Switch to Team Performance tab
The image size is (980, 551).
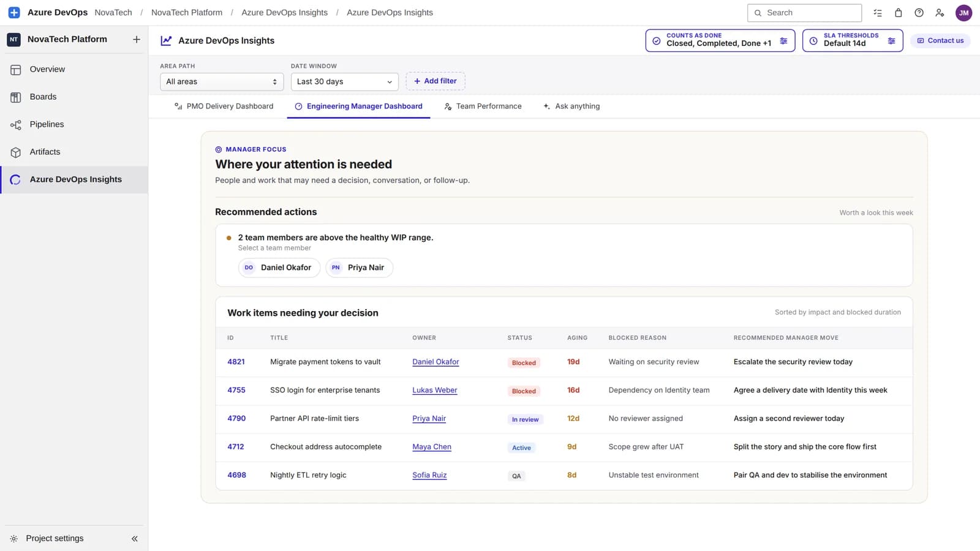[483, 107]
